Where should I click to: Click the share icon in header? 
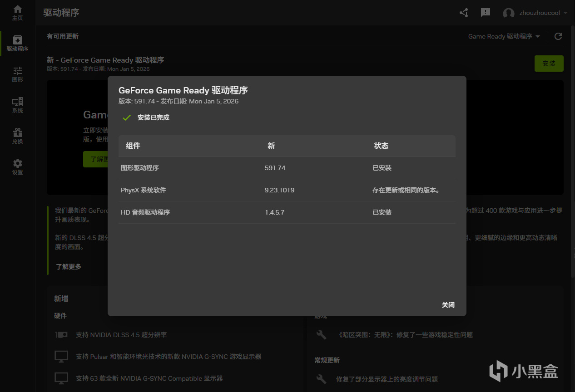[464, 13]
